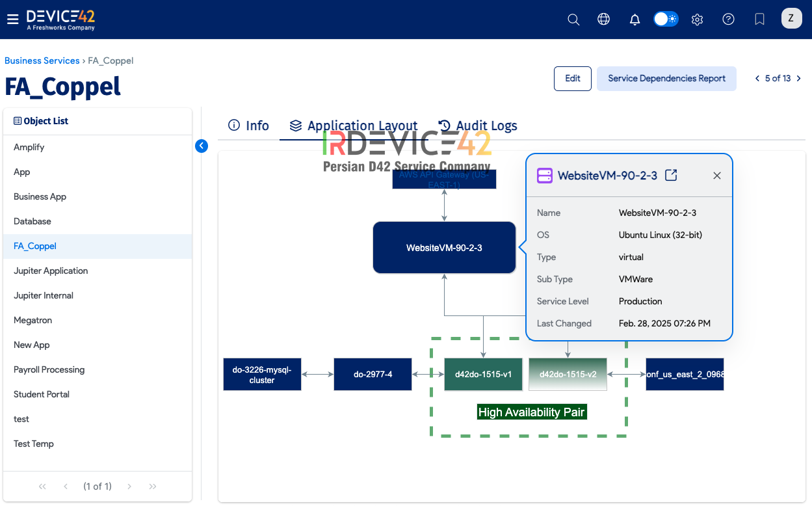Click the Device42 logo
This screenshot has height=506, width=812.
pos(60,20)
